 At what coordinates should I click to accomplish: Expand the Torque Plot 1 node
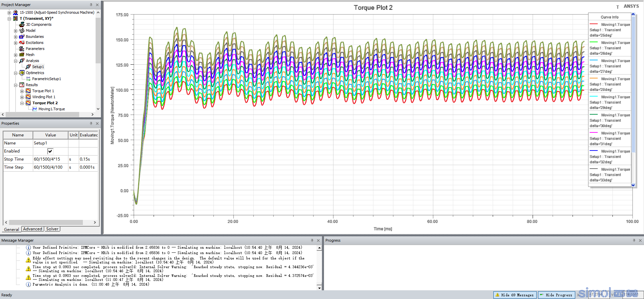[x=22, y=91]
